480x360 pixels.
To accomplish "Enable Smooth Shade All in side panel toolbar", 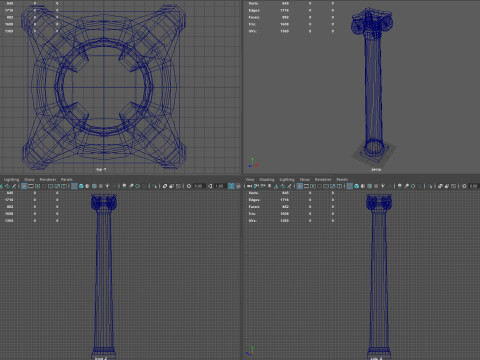I will (x=356, y=186).
